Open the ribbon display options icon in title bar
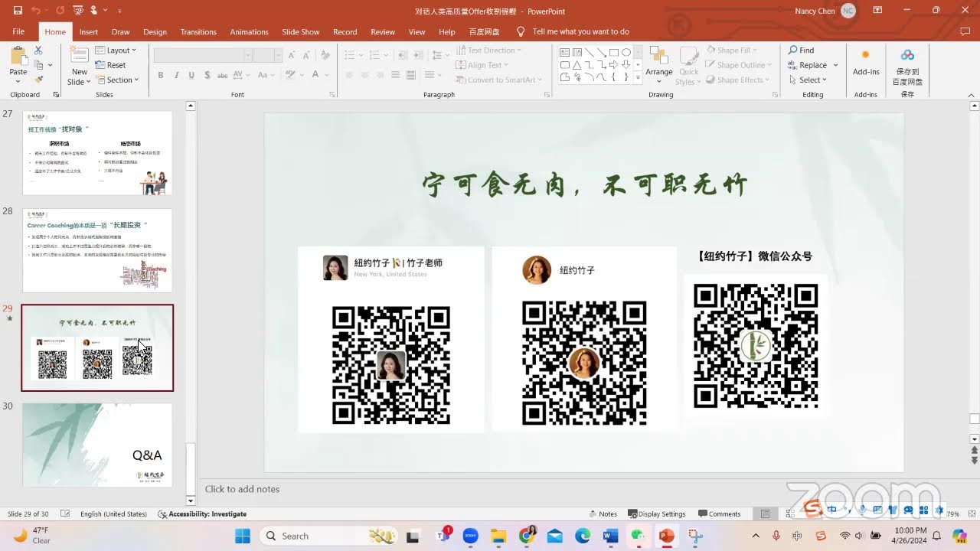980x551 pixels. [x=879, y=11]
